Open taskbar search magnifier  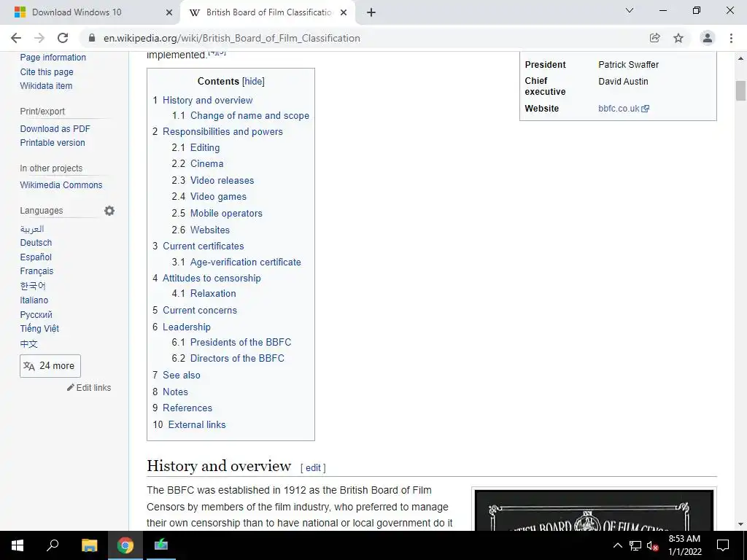pos(53,545)
